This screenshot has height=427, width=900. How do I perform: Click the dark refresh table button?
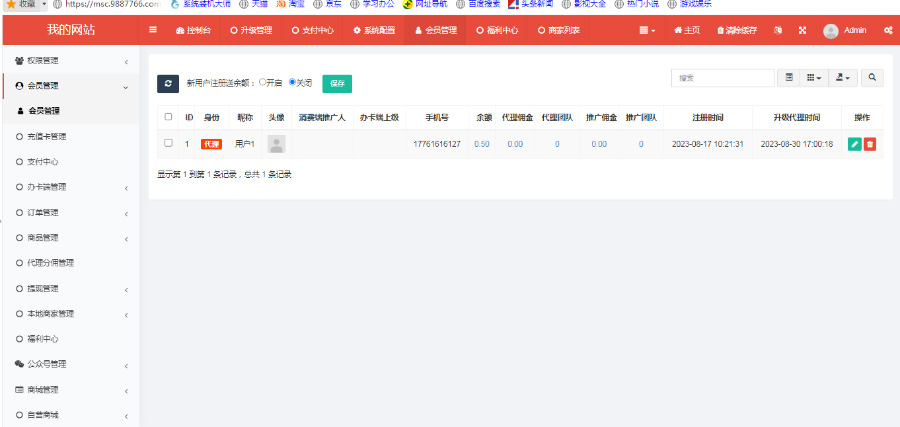coord(168,84)
